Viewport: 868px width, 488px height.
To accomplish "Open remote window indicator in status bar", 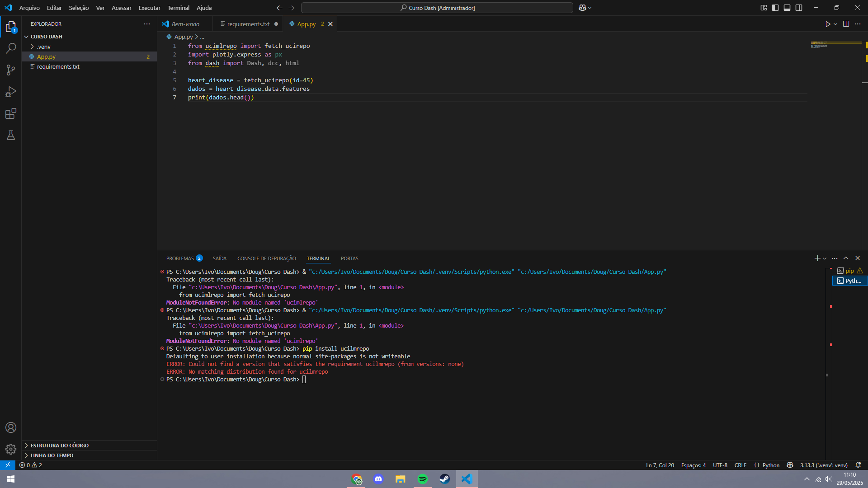I will (x=8, y=465).
